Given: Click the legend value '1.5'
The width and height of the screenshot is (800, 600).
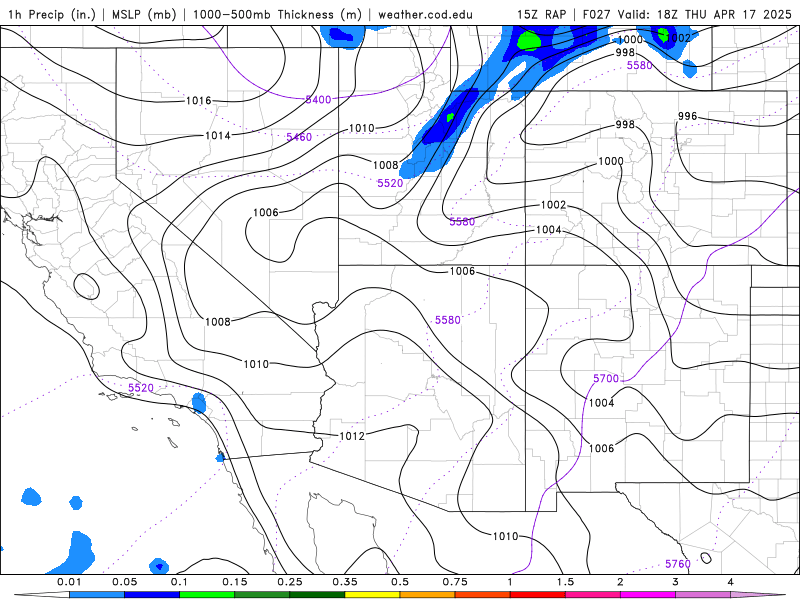Looking at the screenshot, I should point(565,582).
